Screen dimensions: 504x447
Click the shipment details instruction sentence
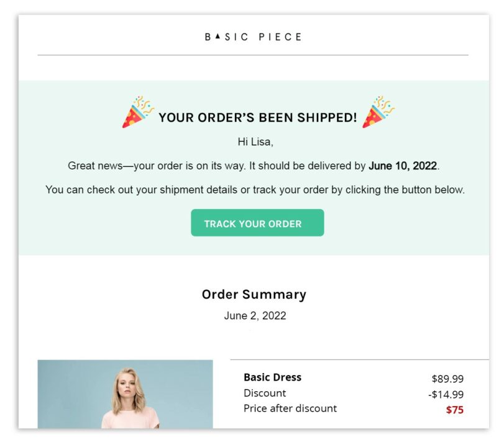click(255, 190)
